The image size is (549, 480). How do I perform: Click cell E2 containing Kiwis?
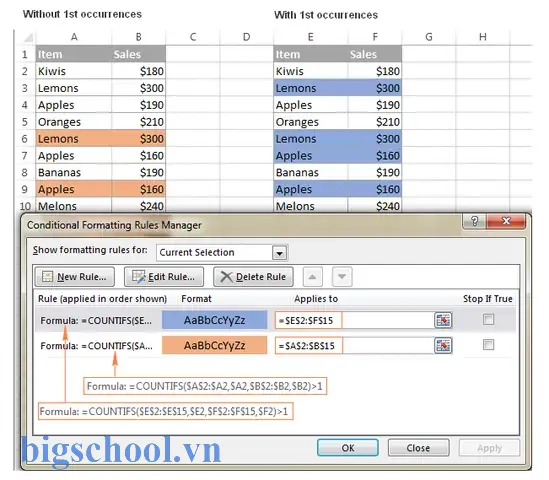(x=311, y=71)
